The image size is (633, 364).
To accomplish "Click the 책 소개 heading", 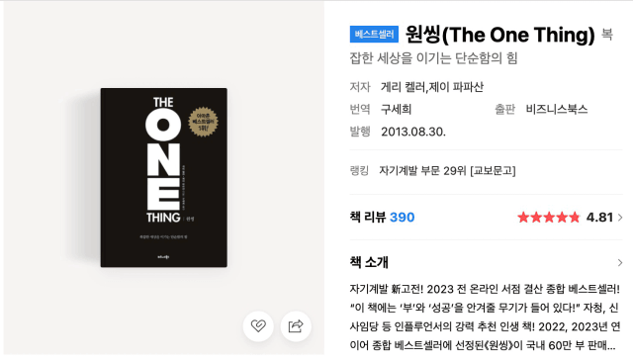I will click(369, 262).
